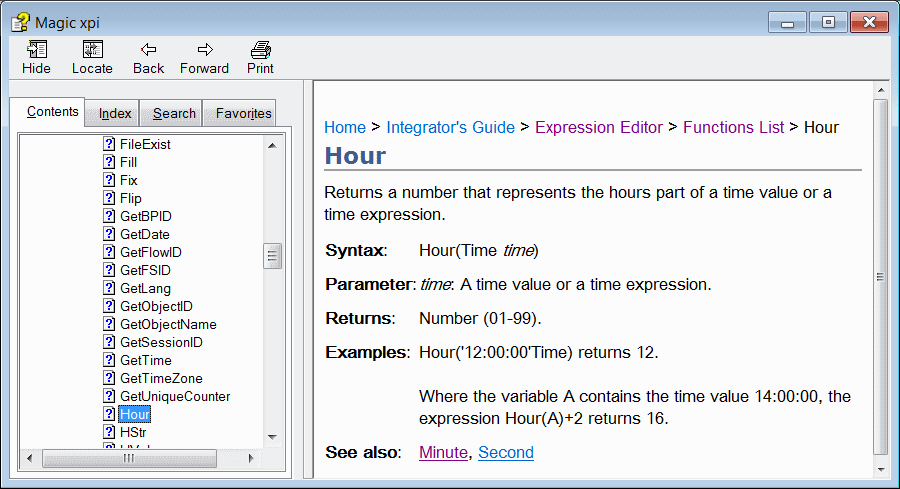The height and width of the screenshot is (489, 900).
Task: Select the GetObjectName topic in tree
Action: point(168,324)
